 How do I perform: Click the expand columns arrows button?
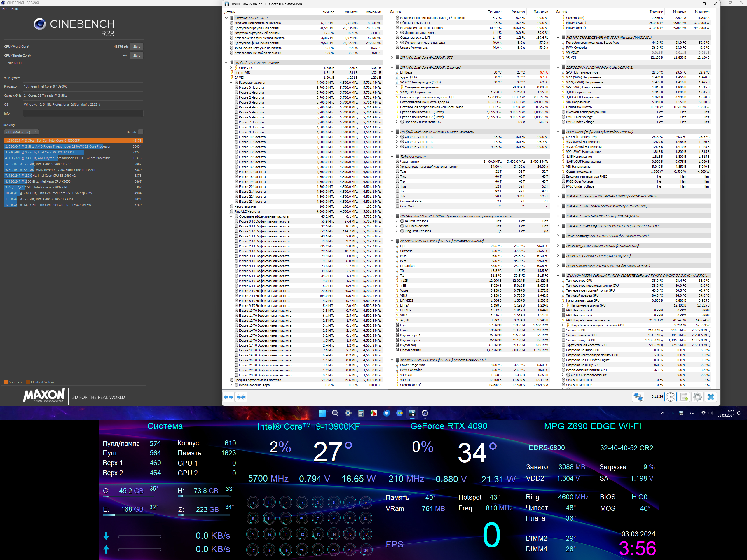(229, 397)
